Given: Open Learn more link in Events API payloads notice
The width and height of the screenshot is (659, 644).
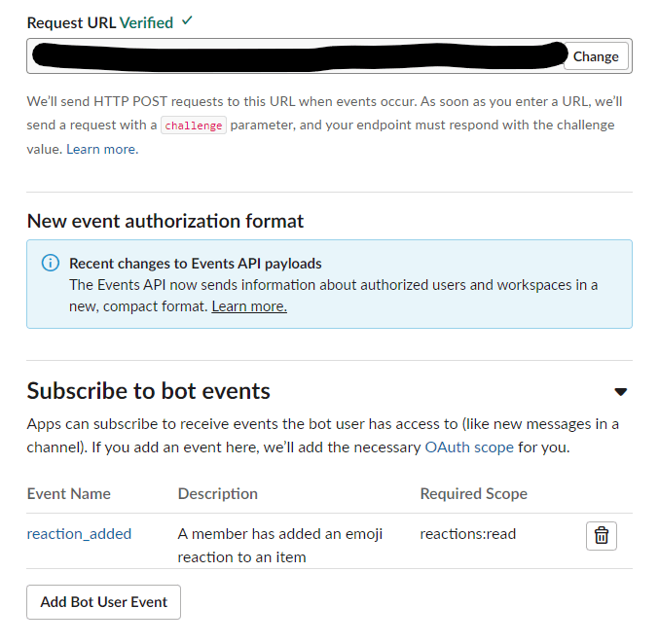Looking at the screenshot, I should tap(249, 306).
